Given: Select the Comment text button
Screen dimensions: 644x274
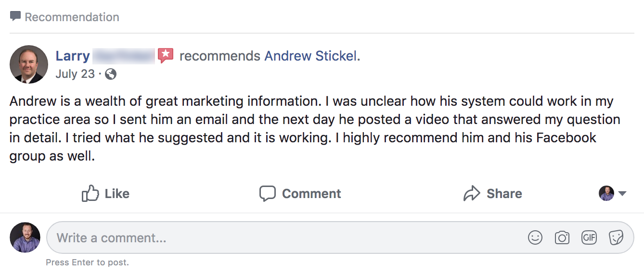Looking at the screenshot, I should click(x=311, y=194).
